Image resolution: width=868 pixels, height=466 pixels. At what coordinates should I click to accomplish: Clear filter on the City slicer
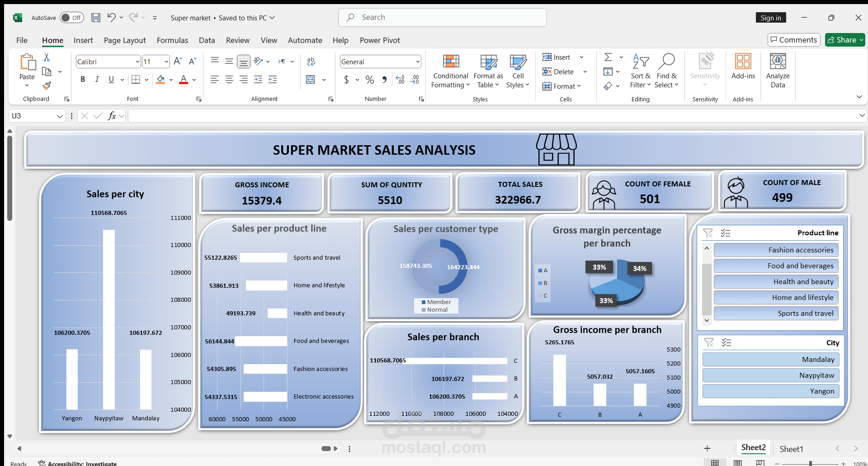709,342
